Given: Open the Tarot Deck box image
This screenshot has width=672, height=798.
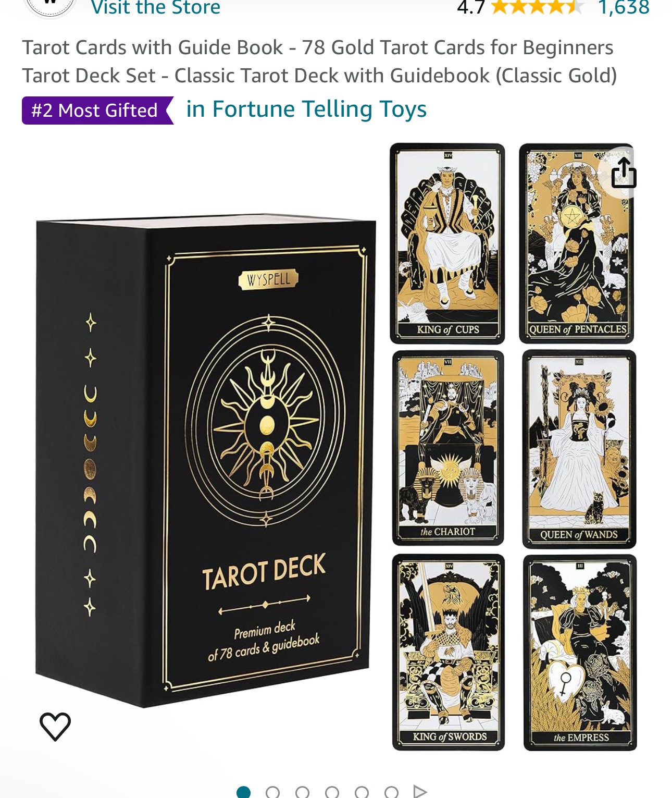Looking at the screenshot, I should pyautogui.click(x=206, y=461).
